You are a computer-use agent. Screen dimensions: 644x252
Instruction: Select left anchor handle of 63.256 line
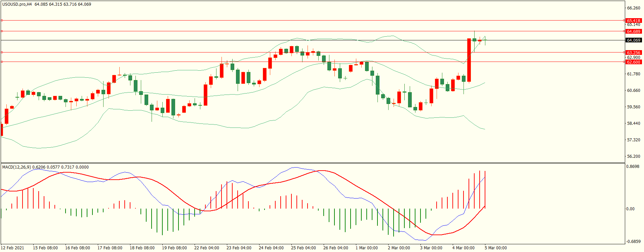[2, 52]
